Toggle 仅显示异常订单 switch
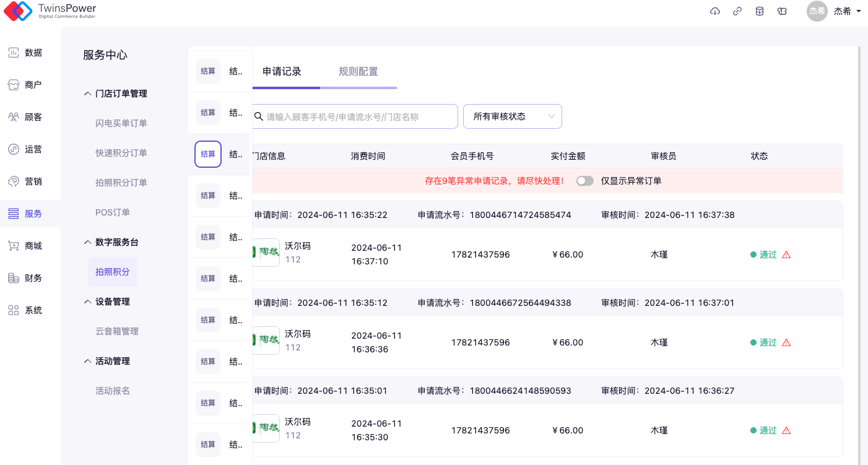 coord(584,181)
